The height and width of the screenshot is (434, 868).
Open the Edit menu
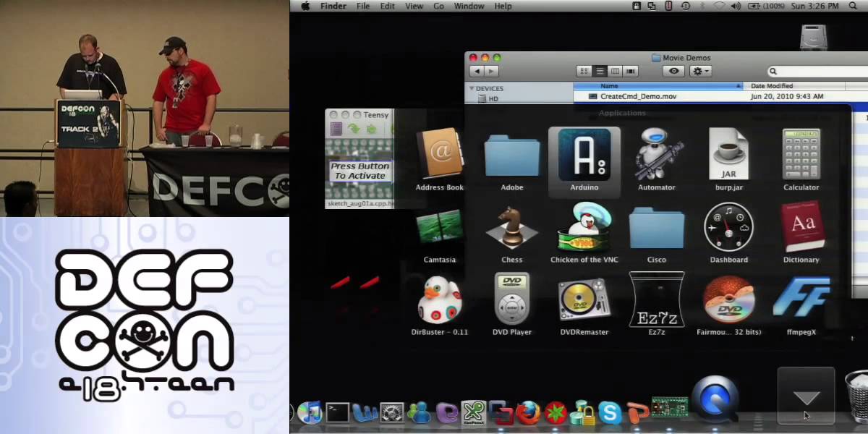(388, 6)
